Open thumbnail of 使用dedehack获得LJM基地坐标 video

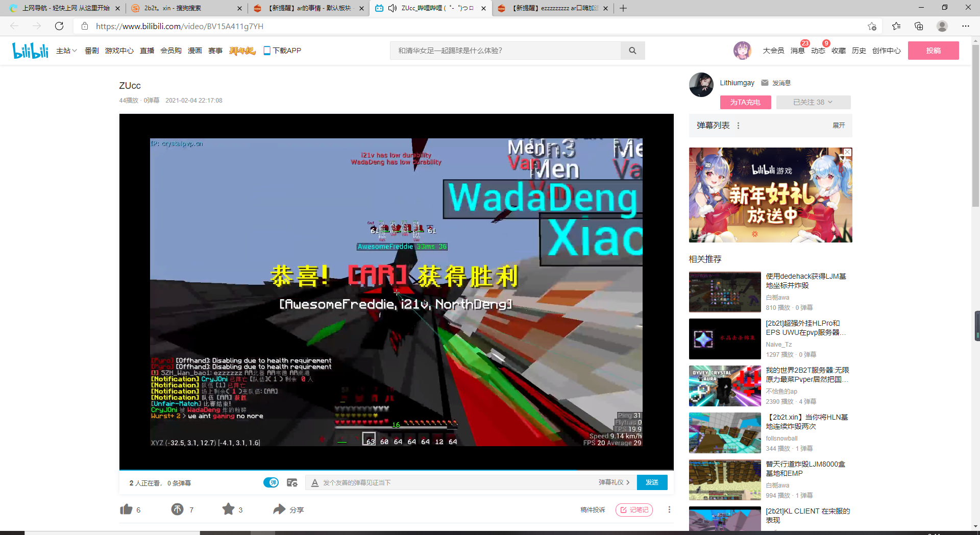725,292
